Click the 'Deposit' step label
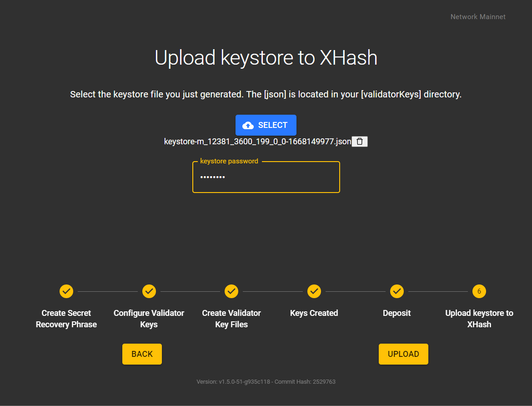Viewport: 532px width, 406px height. (396, 313)
